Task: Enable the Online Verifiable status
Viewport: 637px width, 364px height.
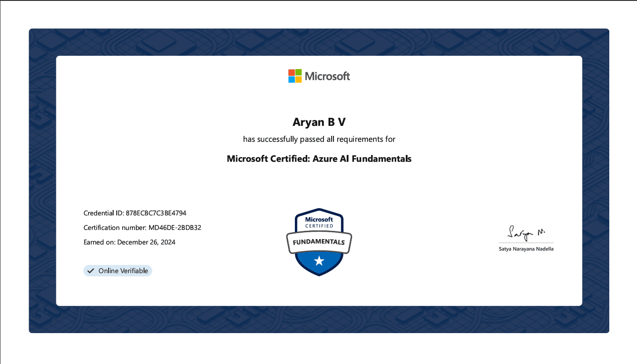Action: click(x=118, y=270)
